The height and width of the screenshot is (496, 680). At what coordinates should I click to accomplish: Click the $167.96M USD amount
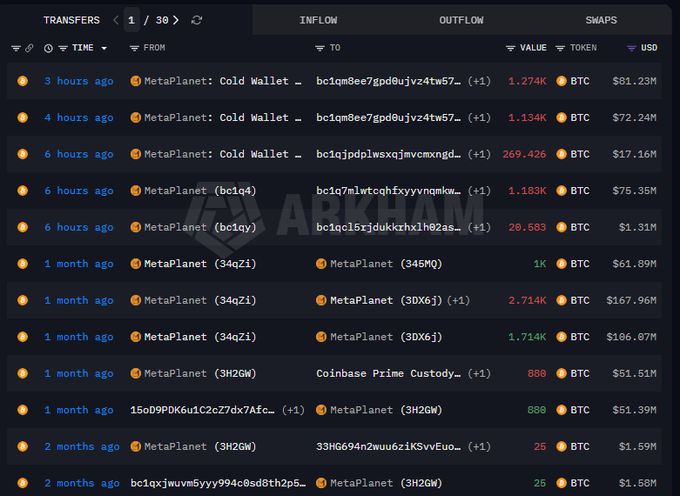click(x=631, y=300)
